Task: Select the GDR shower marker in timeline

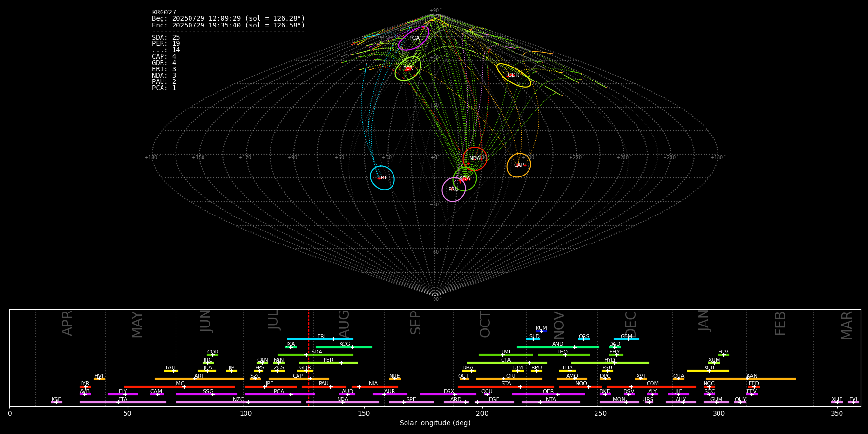Action: click(305, 371)
